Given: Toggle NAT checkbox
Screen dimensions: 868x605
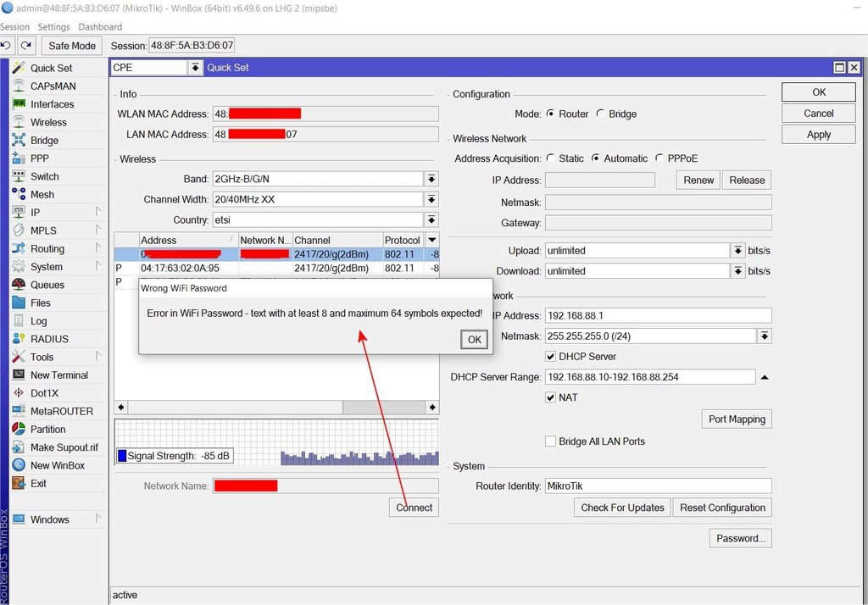Looking at the screenshot, I should pyautogui.click(x=550, y=397).
